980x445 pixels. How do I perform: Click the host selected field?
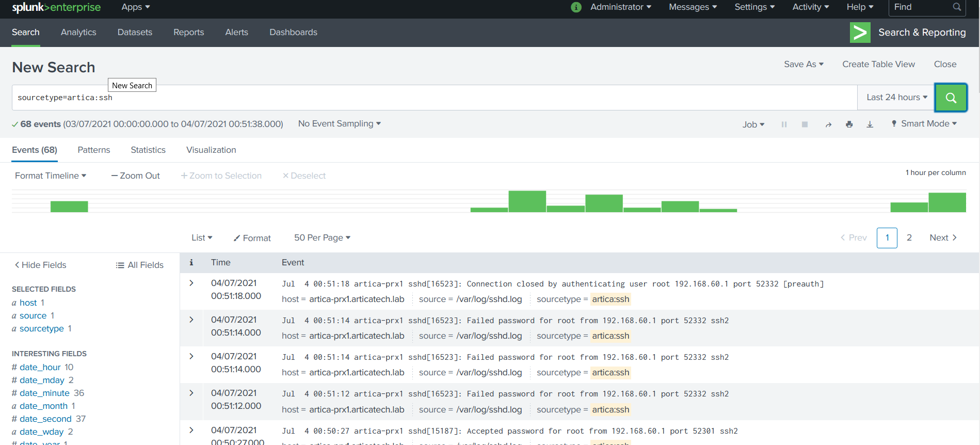28,303
